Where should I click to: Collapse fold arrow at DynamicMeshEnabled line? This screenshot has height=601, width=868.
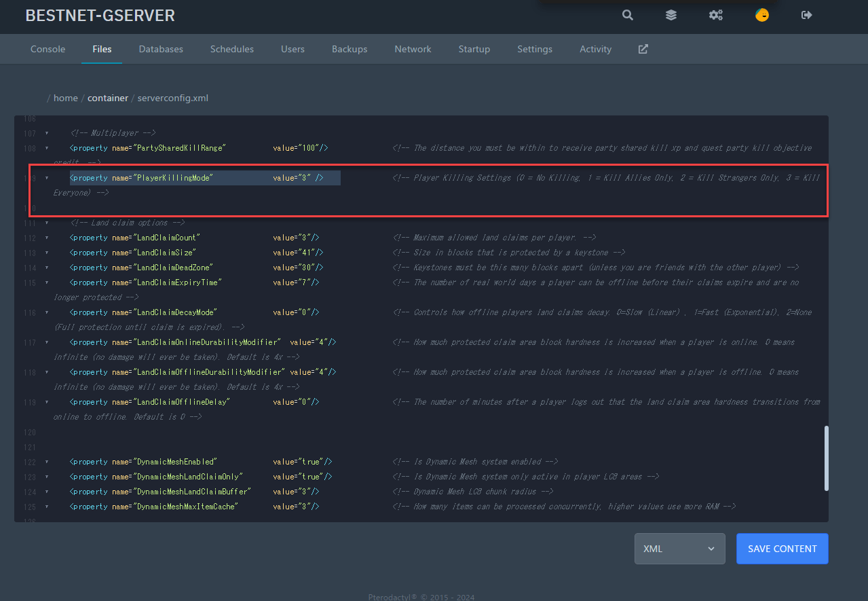pos(47,462)
